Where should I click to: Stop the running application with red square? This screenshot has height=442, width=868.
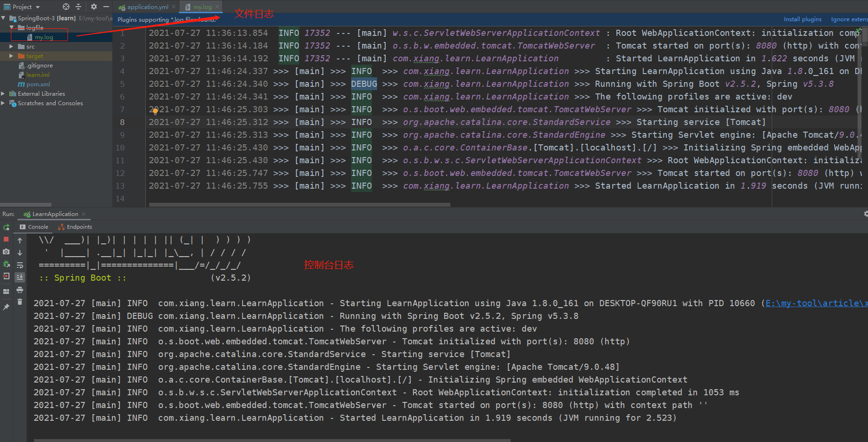6,240
